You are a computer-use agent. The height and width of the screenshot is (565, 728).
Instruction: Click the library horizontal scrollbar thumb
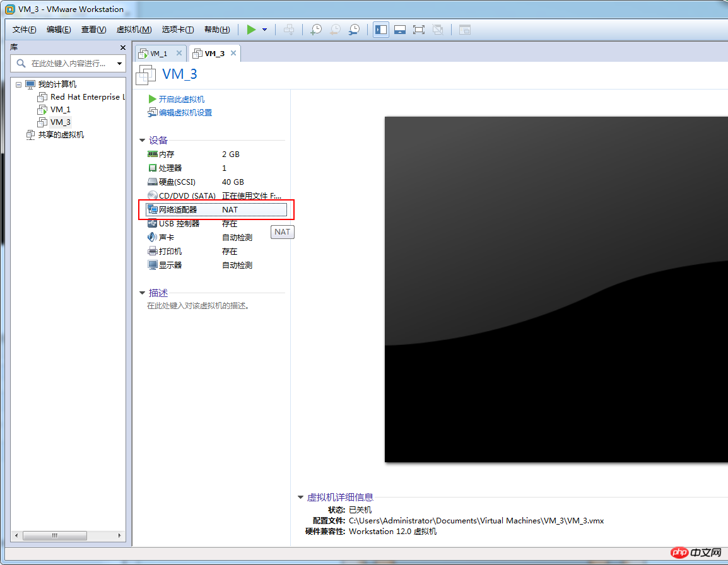pos(55,536)
